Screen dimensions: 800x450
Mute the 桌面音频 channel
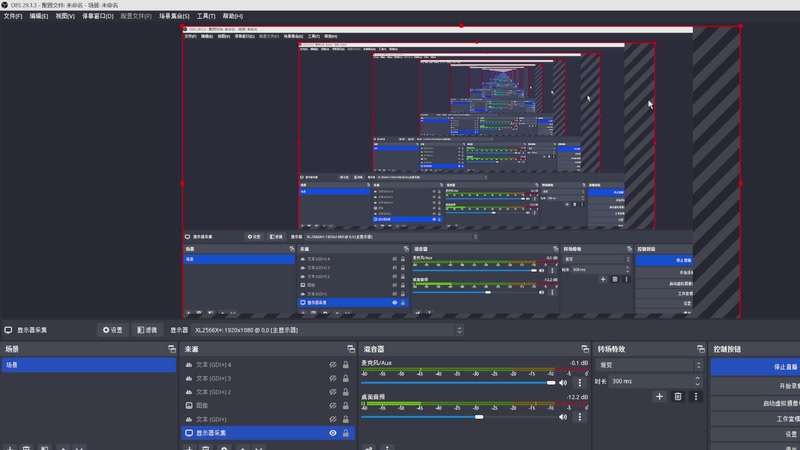563,417
